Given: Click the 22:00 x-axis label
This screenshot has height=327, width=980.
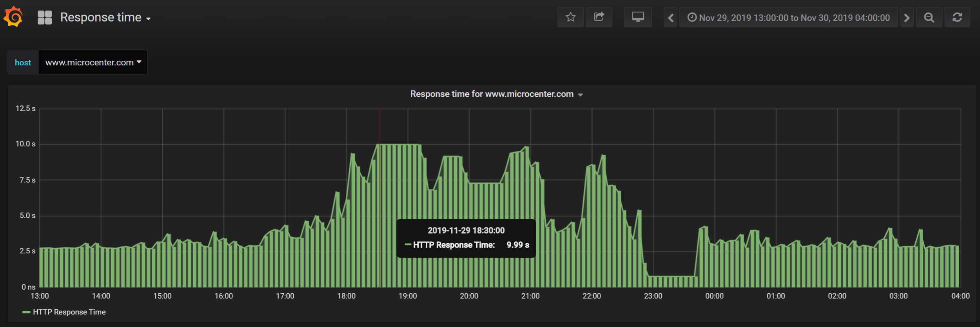Looking at the screenshot, I should (592, 296).
